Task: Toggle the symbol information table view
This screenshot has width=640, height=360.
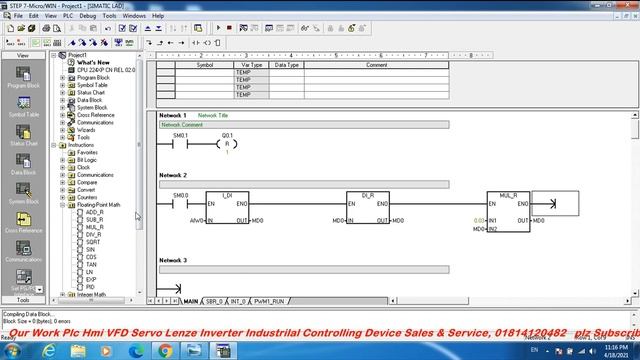Action: point(57,42)
